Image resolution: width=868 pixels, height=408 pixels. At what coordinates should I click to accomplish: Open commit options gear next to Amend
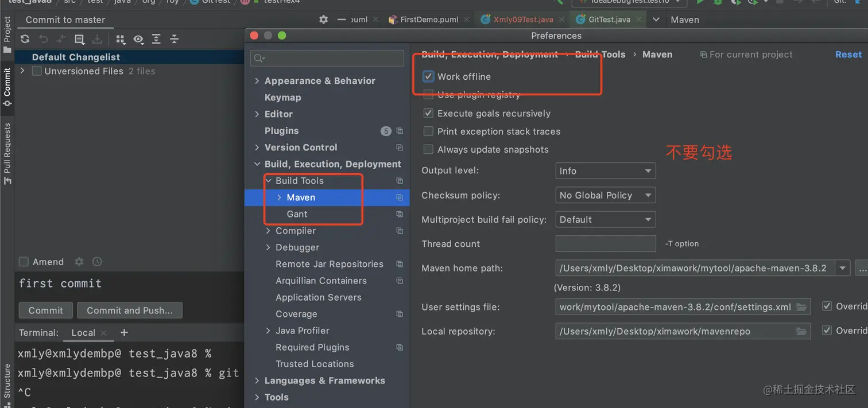click(x=79, y=262)
